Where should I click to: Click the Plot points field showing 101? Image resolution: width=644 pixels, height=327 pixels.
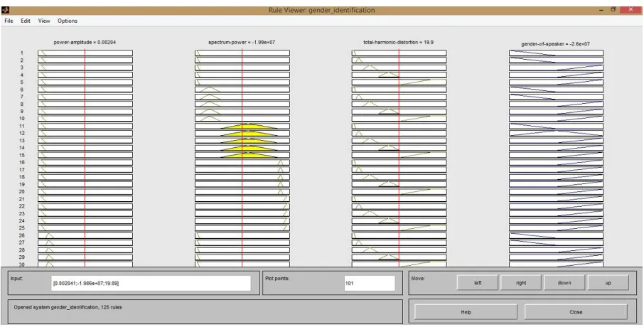pyautogui.click(x=369, y=283)
